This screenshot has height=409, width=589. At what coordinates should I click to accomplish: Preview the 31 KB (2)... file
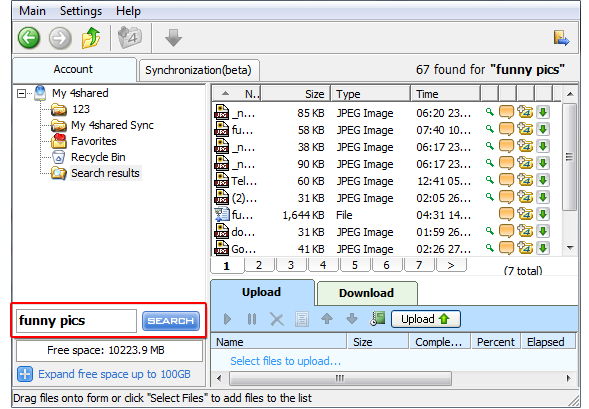pyautogui.click(x=489, y=196)
